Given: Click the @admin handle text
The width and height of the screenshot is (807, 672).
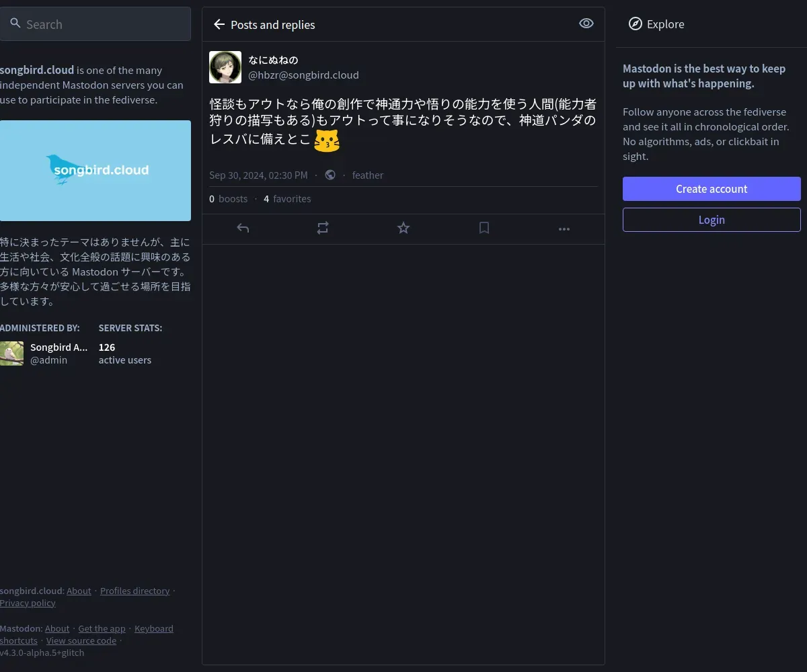Looking at the screenshot, I should tap(49, 360).
